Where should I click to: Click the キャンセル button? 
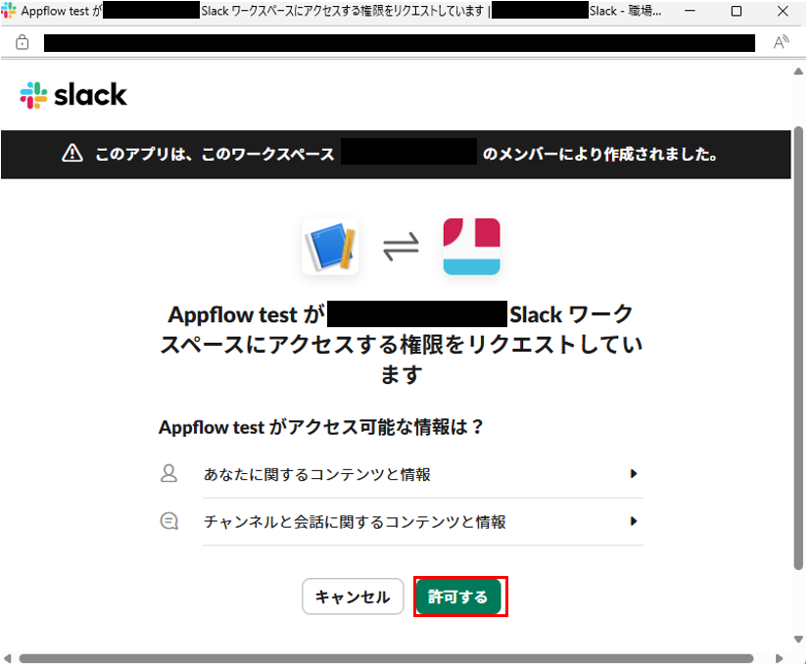[x=353, y=597]
